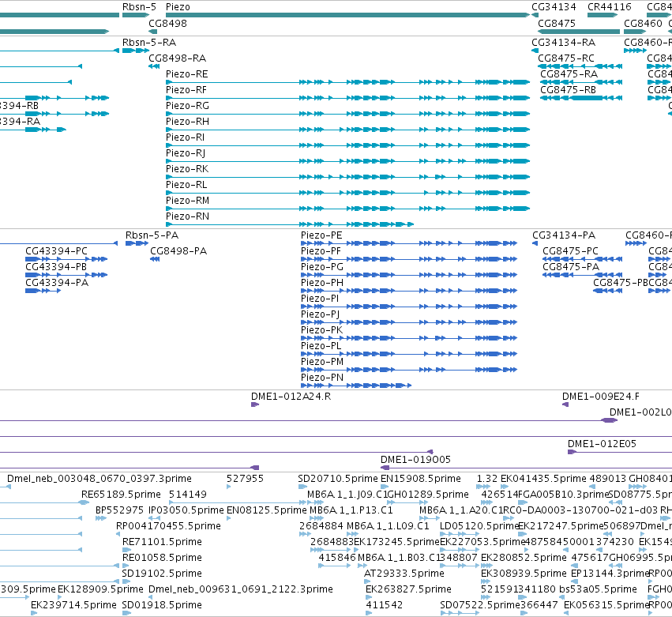Choose protein Piezo-PH
This screenshot has width=672, height=617.
click(x=322, y=283)
